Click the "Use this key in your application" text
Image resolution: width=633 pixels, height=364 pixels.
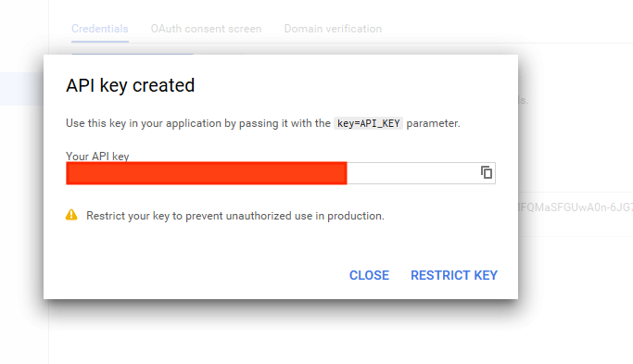[145, 123]
